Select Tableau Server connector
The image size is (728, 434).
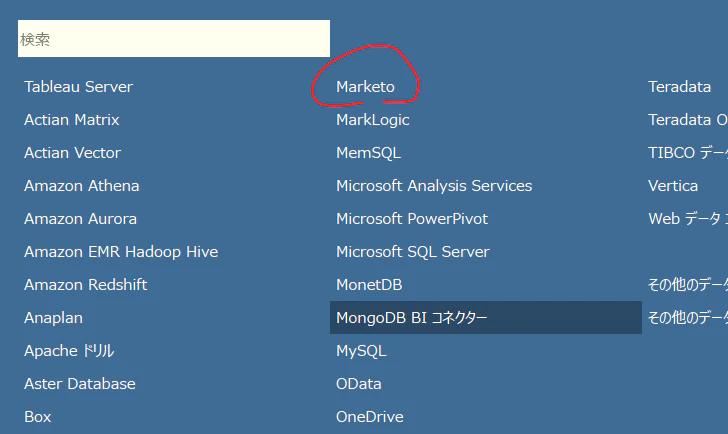pos(78,87)
